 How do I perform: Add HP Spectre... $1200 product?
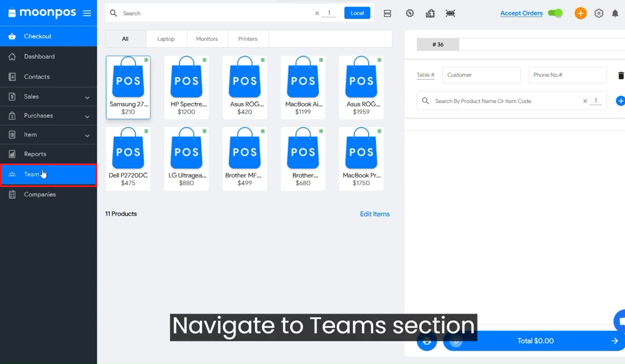pyautogui.click(x=187, y=87)
